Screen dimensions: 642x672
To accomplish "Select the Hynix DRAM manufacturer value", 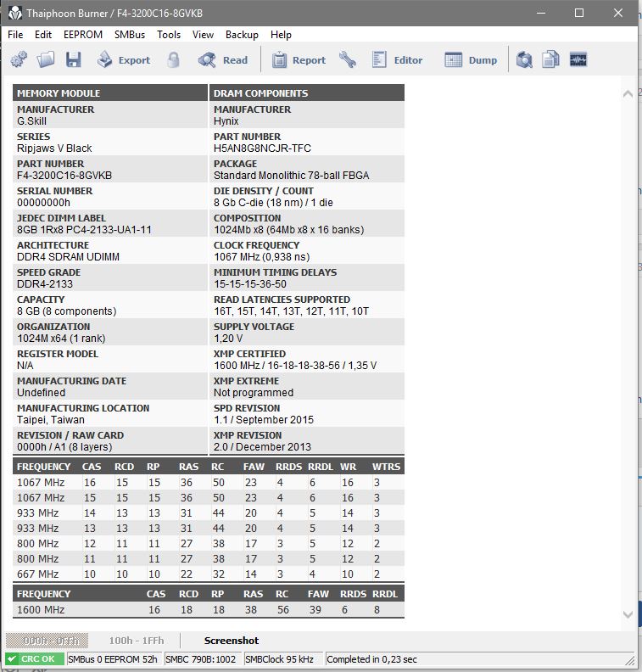I will click(x=226, y=120).
